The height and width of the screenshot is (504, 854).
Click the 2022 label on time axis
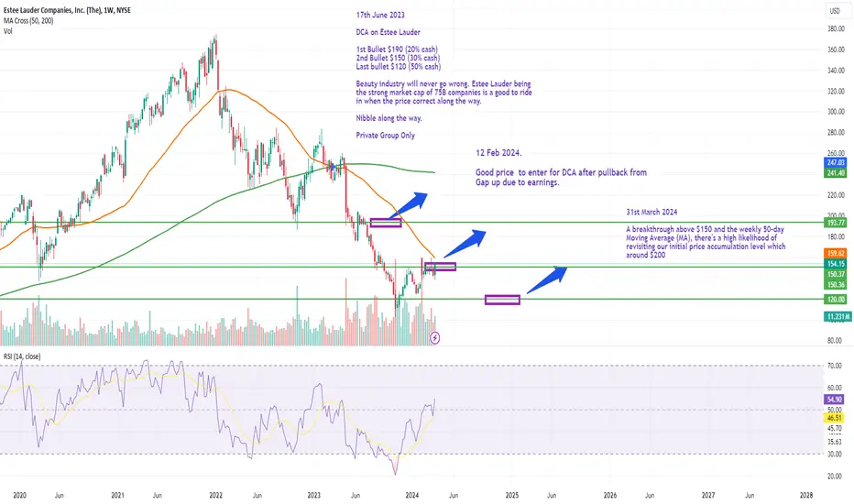click(215, 495)
